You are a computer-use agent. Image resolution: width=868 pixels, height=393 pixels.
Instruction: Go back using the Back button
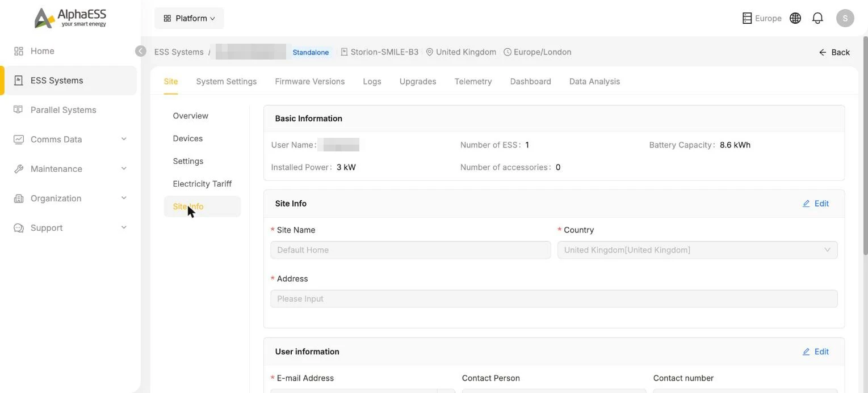(834, 52)
